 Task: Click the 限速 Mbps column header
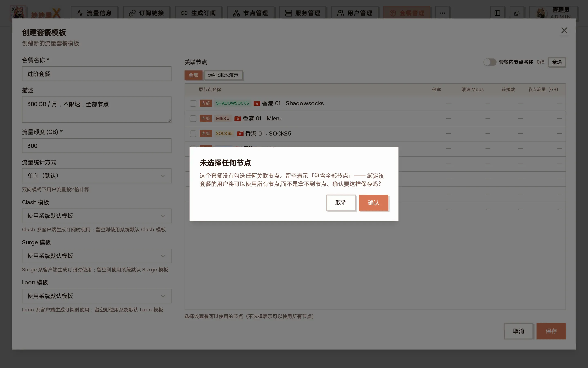[x=472, y=90]
